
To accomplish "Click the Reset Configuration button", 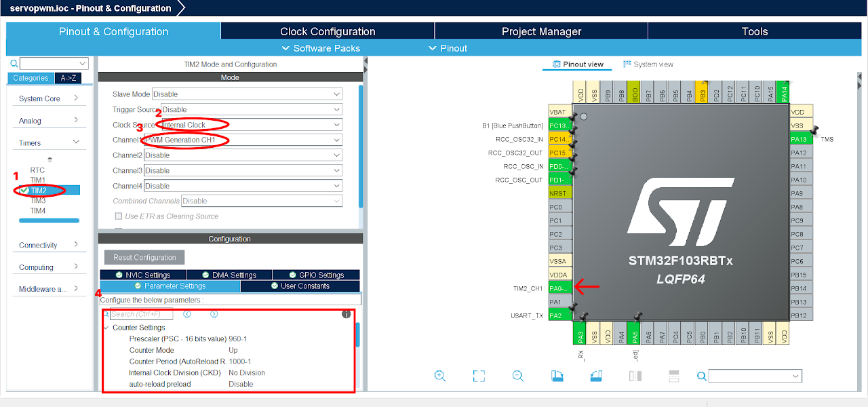I will (x=144, y=258).
